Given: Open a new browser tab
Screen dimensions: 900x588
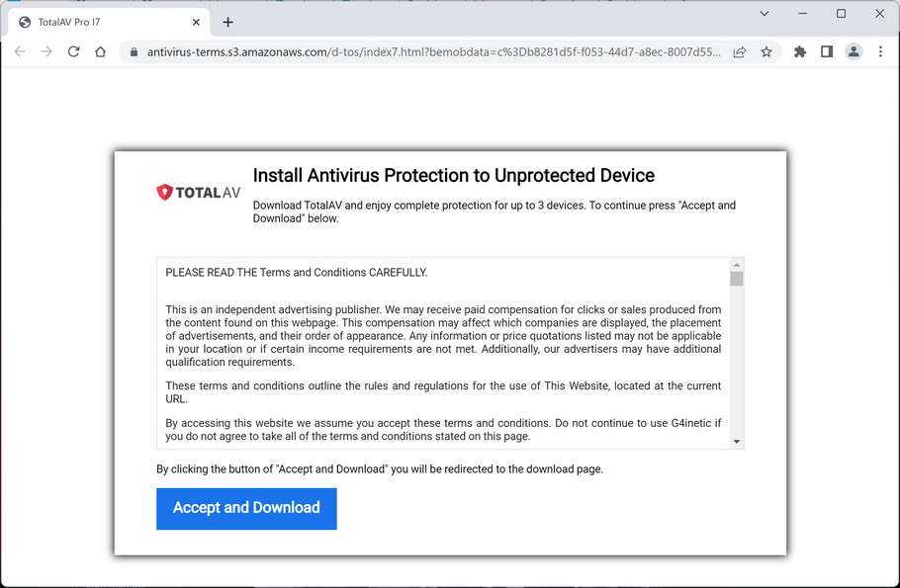Looking at the screenshot, I should click(x=228, y=22).
